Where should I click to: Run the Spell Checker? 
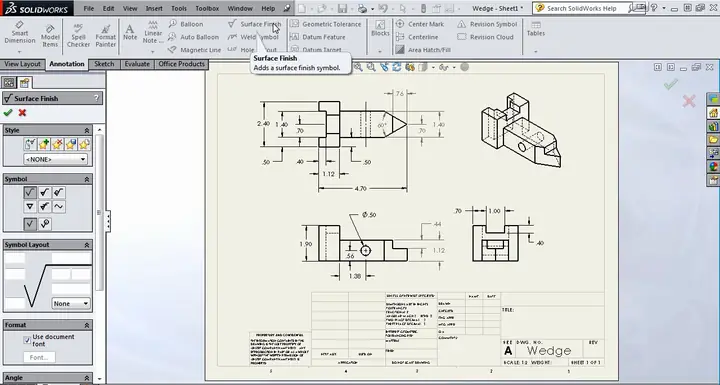pyautogui.click(x=79, y=35)
